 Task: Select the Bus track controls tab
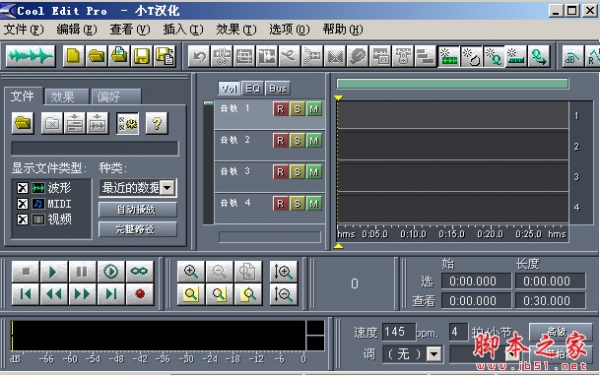278,89
